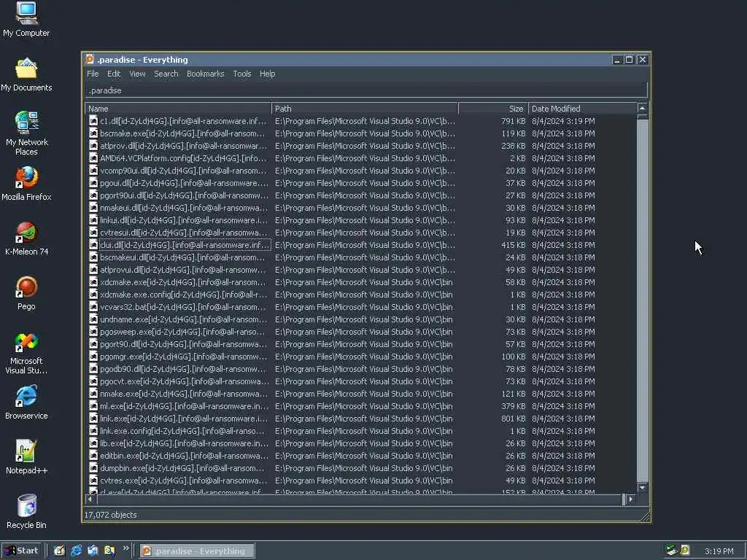Image resolution: width=747 pixels, height=560 pixels.
Task: Select the Pego desktop shortcut
Action: pos(26,293)
